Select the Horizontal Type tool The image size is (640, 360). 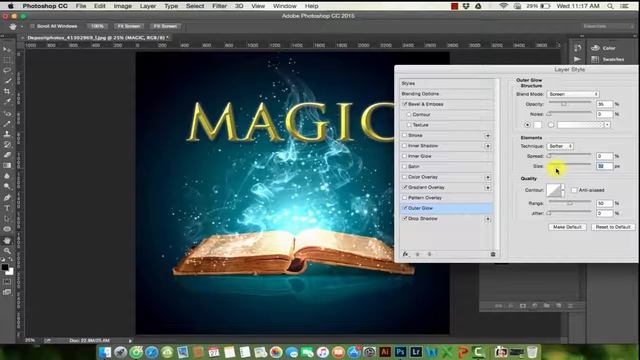pos(7,208)
